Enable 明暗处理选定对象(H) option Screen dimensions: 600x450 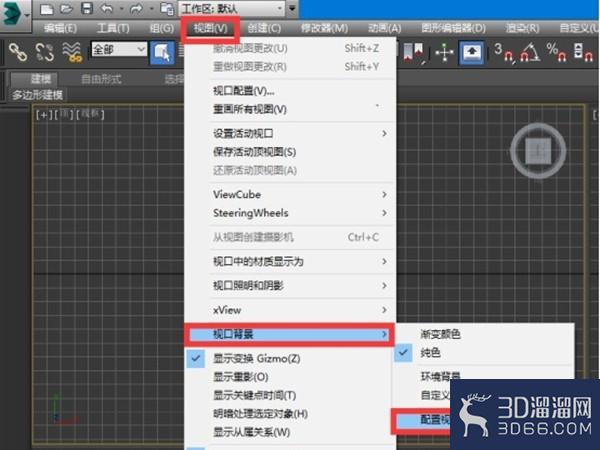pyautogui.click(x=290, y=414)
